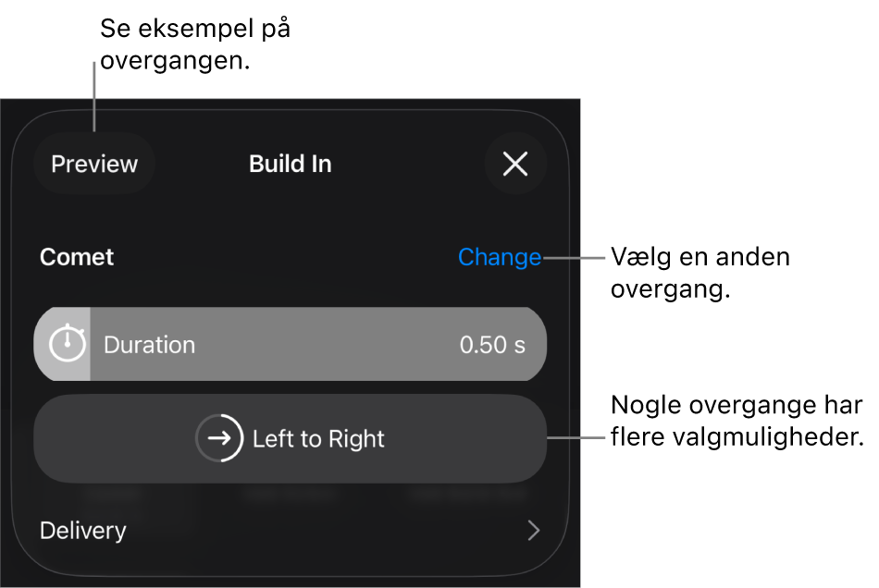
Task: Click the Delivery chevron arrow
Action: coord(533,531)
